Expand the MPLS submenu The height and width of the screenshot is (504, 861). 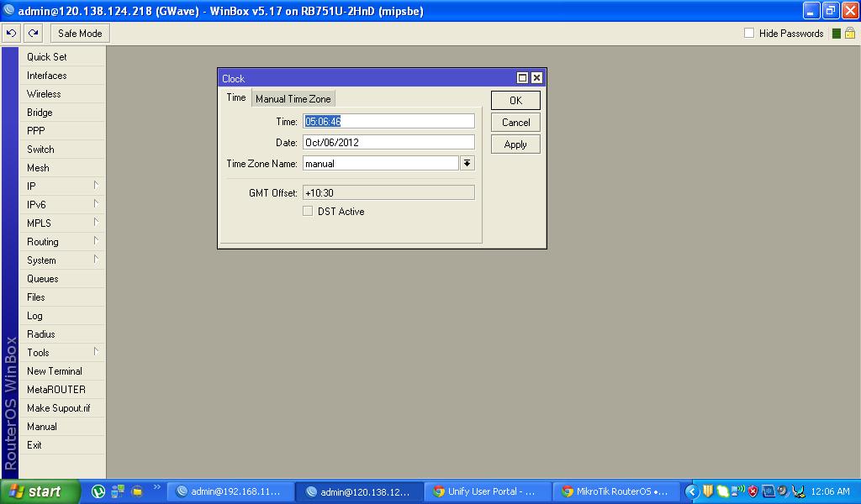[61, 223]
